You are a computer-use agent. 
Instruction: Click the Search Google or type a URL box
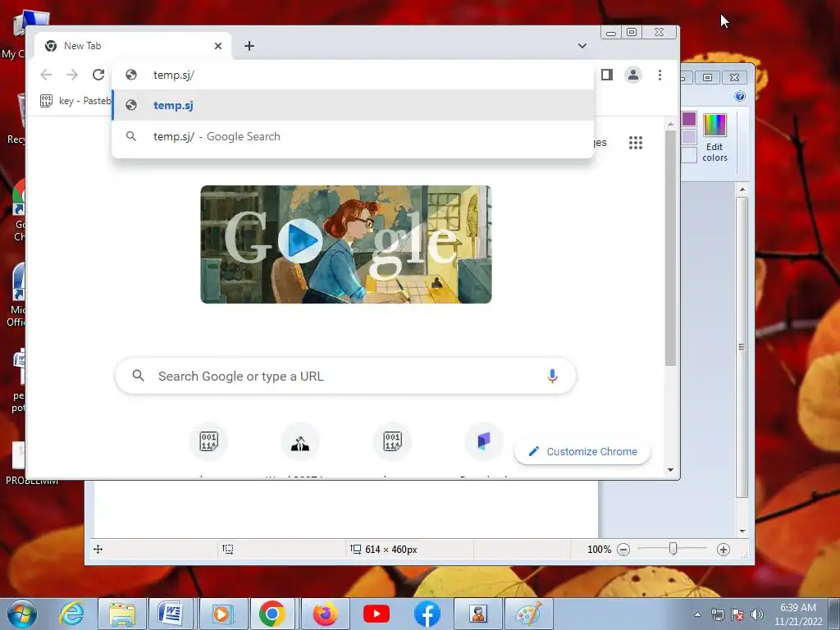[x=345, y=376]
